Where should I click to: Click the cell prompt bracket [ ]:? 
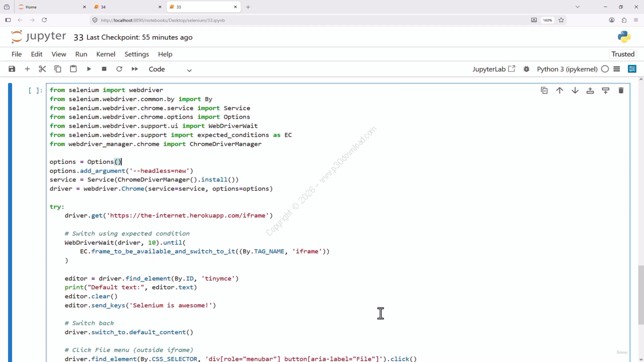click(x=35, y=90)
